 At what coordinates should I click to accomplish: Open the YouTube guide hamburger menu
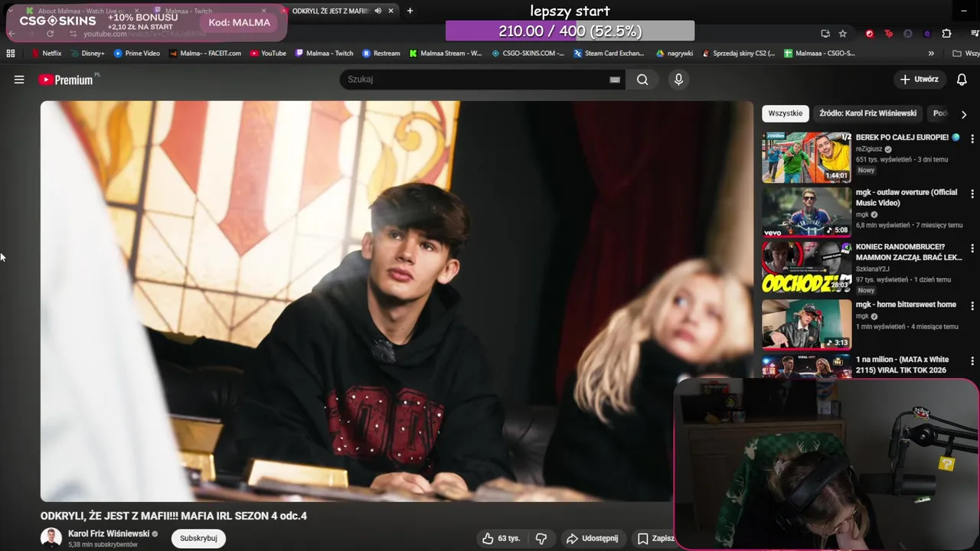(19, 80)
